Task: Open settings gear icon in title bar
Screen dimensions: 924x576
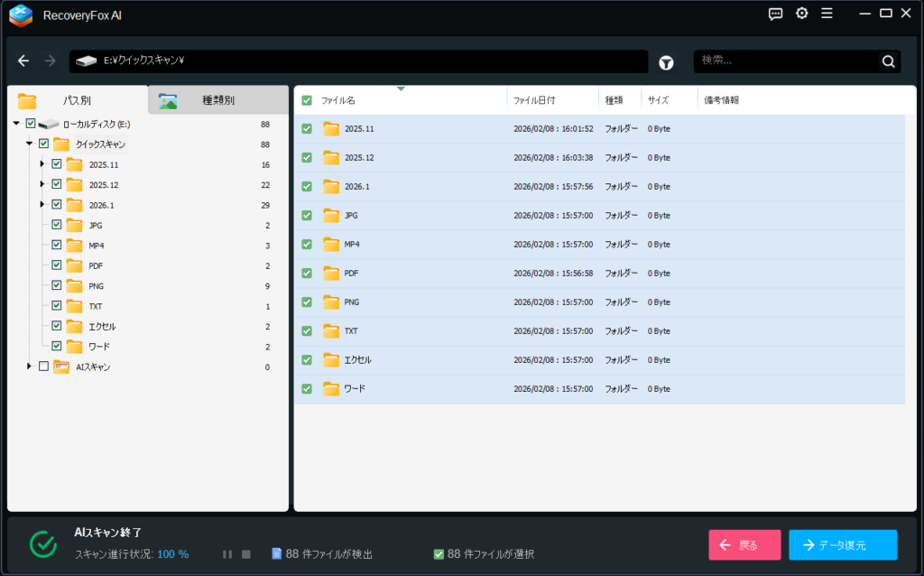Action: tap(801, 14)
